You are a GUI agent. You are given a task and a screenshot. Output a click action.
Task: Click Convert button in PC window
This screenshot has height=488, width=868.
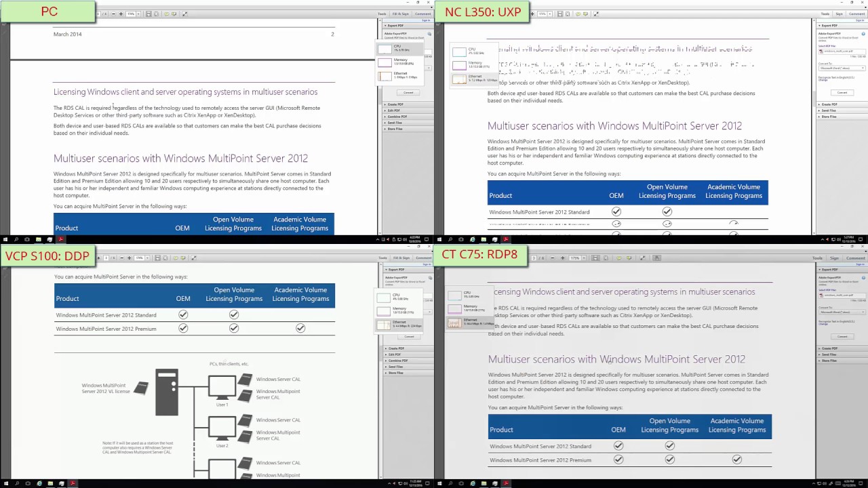pos(408,93)
